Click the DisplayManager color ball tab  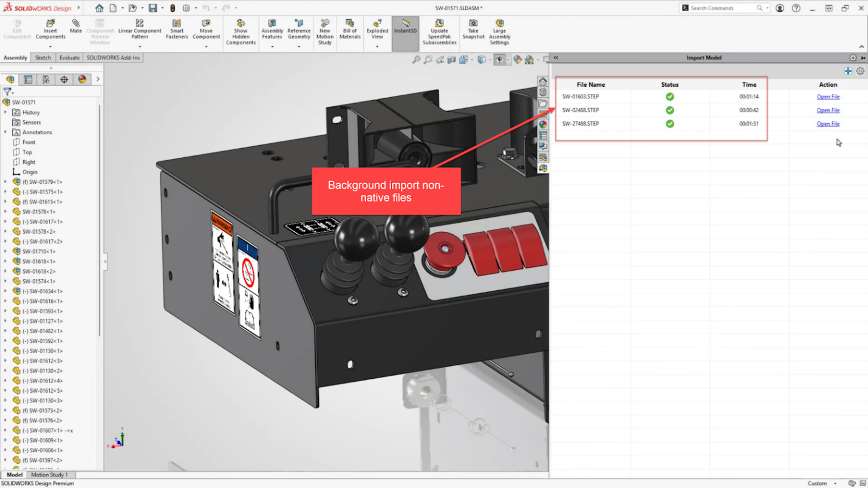click(82, 80)
